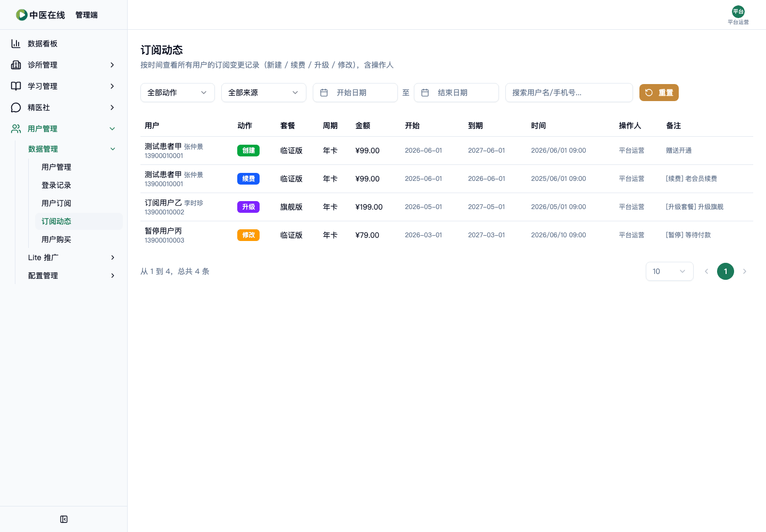Expand the 学习管理 chevron
This screenshot has width=766, height=532.
(x=112, y=86)
